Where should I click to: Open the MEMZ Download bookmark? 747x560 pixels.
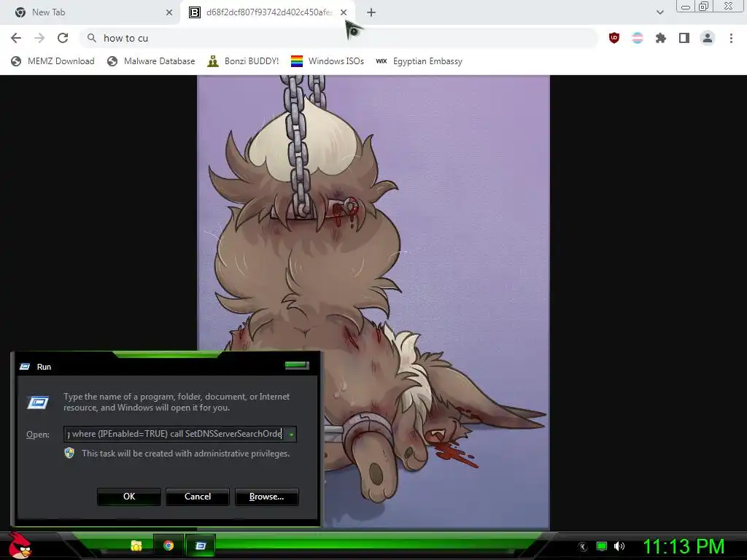[x=53, y=61]
